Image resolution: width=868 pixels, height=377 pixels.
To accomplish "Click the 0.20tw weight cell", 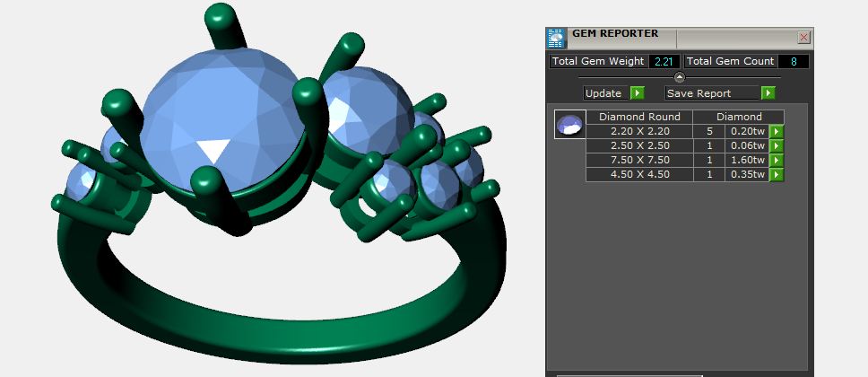I will 747,131.
